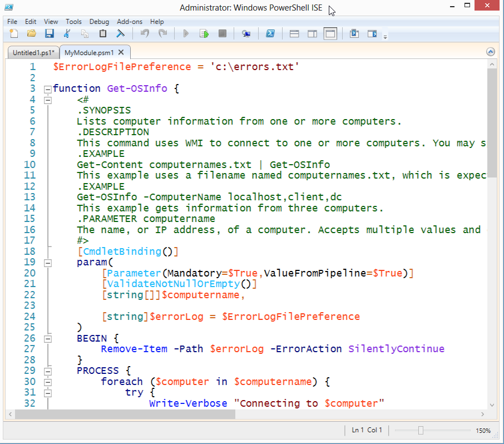Click the Cut scissors icon
Image resolution: width=504 pixels, height=444 pixels.
coord(67,34)
